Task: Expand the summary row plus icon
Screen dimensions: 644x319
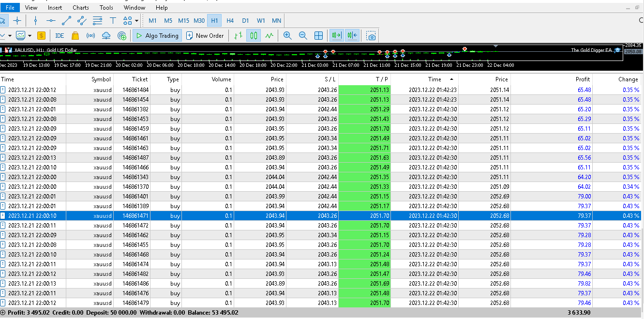Action: [3, 313]
